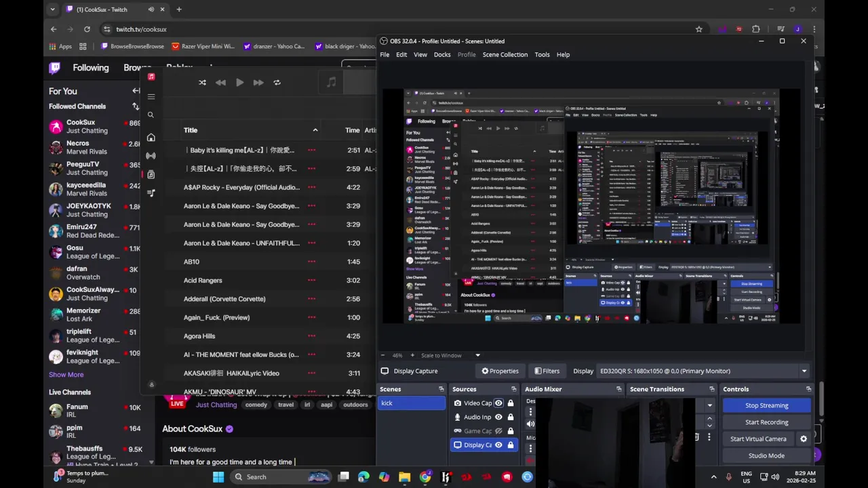Open more options for Acid Rangers track
This screenshot has width=868, height=488.
click(x=311, y=280)
